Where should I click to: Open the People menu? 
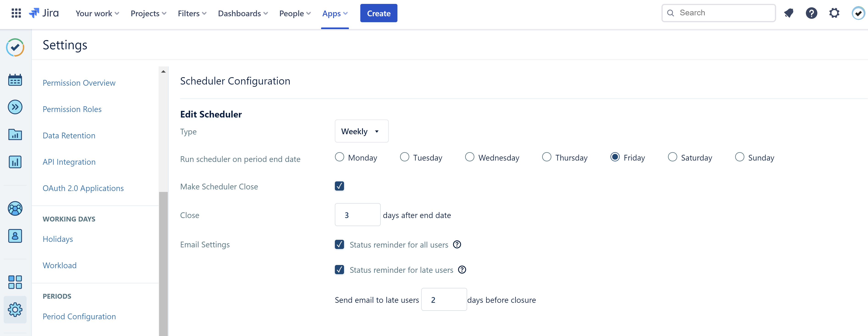[x=295, y=13]
